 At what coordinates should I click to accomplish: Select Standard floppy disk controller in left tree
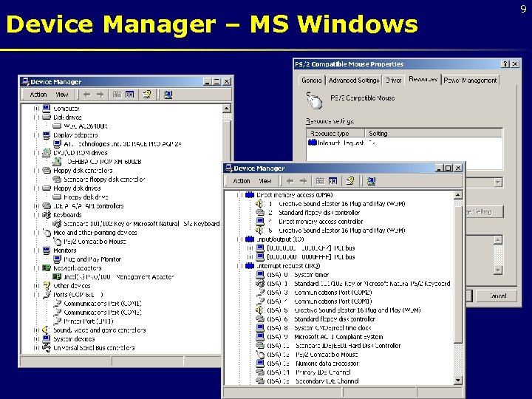[x=104, y=179]
